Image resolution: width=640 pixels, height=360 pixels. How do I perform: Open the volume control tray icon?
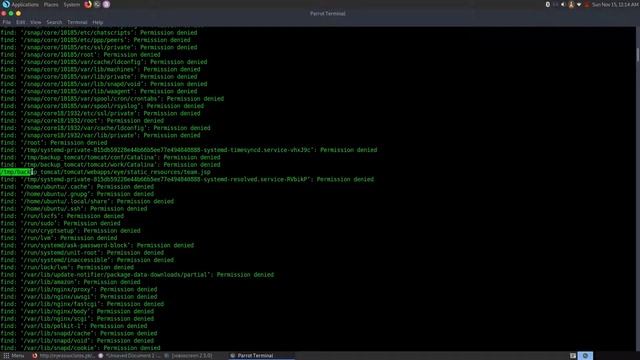tap(563, 4)
